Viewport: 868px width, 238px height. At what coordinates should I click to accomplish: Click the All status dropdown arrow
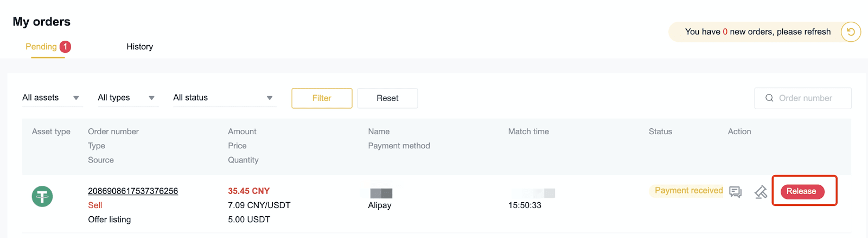pos(270,98)
